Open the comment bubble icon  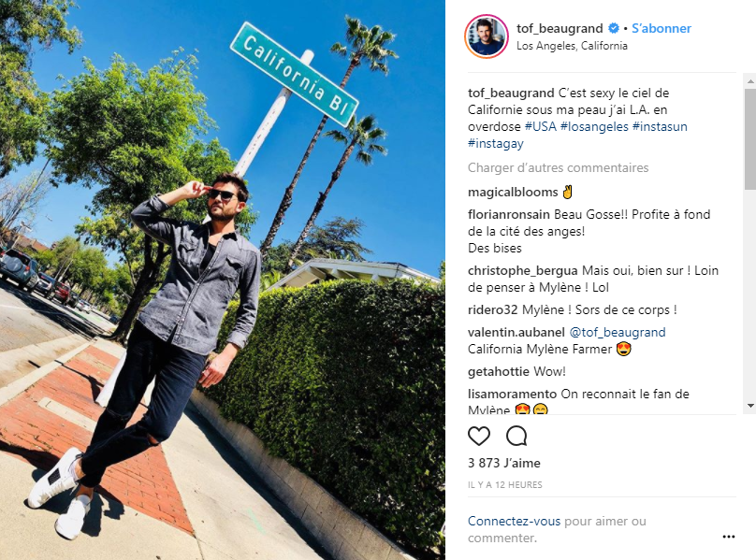(x=516, y=436)
